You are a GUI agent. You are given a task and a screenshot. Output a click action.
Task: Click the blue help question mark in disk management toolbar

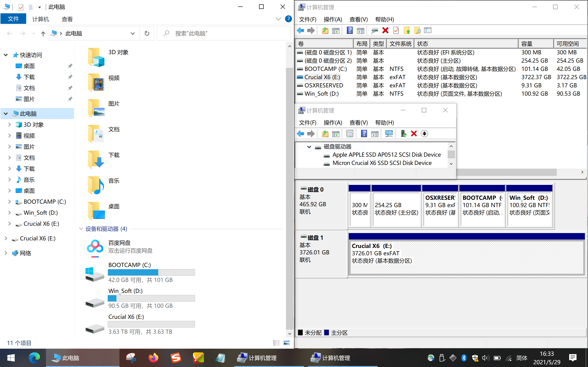(350, 31)
